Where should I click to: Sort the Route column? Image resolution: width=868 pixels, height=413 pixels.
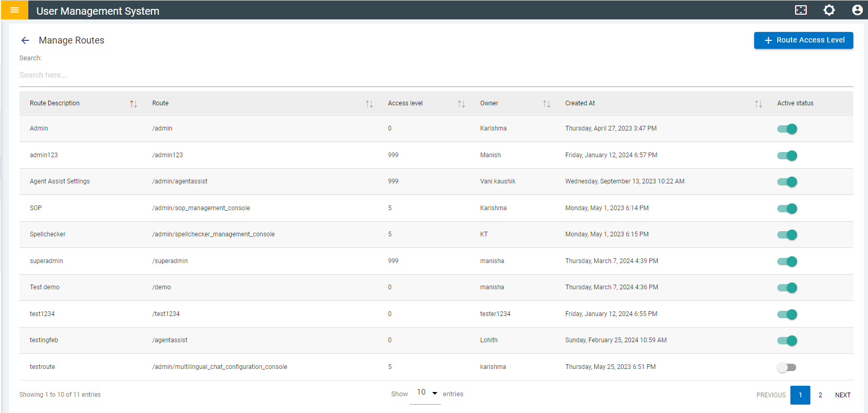tap(369, 104)
